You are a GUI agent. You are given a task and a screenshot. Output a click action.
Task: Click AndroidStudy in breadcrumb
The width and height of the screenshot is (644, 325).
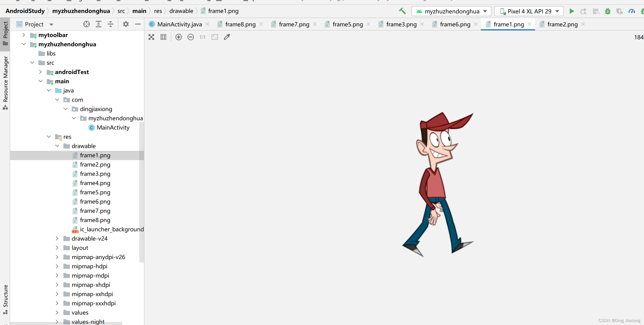(x=25, y=11)
